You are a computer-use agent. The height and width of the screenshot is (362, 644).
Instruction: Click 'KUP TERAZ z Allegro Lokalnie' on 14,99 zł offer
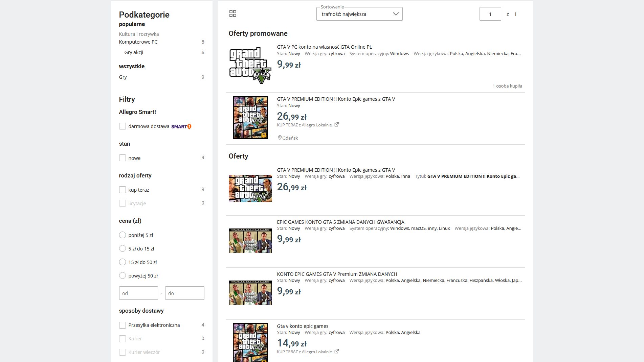304,352
